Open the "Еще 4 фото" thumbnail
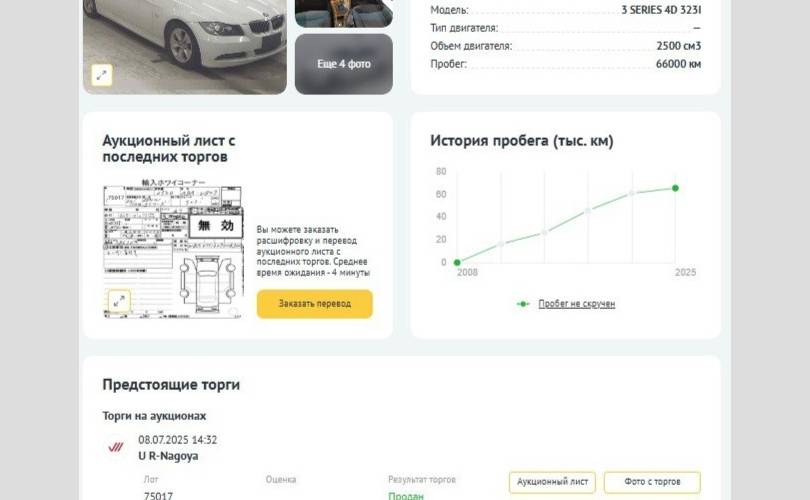Viewport: 810px width, 500px height. (344, 64)
